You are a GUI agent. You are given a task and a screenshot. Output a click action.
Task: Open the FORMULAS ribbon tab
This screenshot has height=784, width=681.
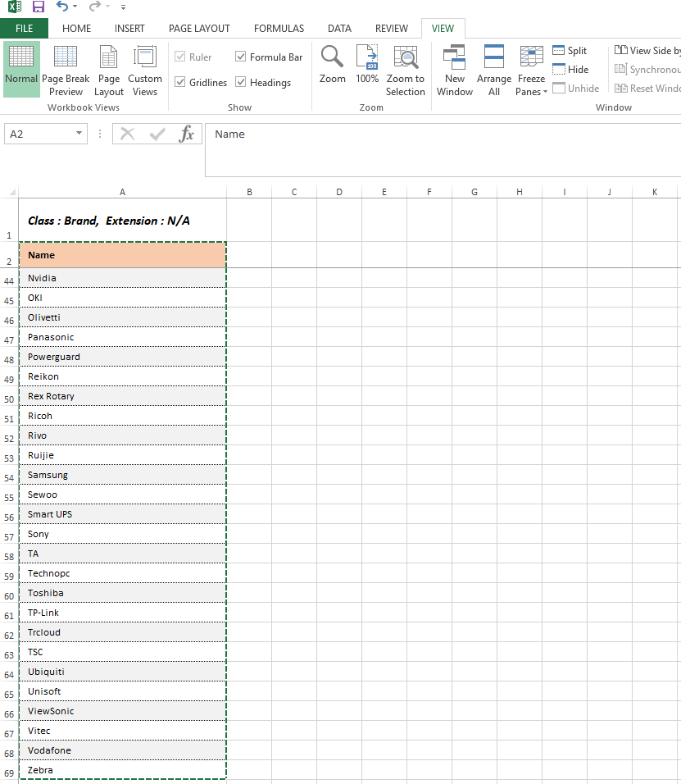point(279,28)
